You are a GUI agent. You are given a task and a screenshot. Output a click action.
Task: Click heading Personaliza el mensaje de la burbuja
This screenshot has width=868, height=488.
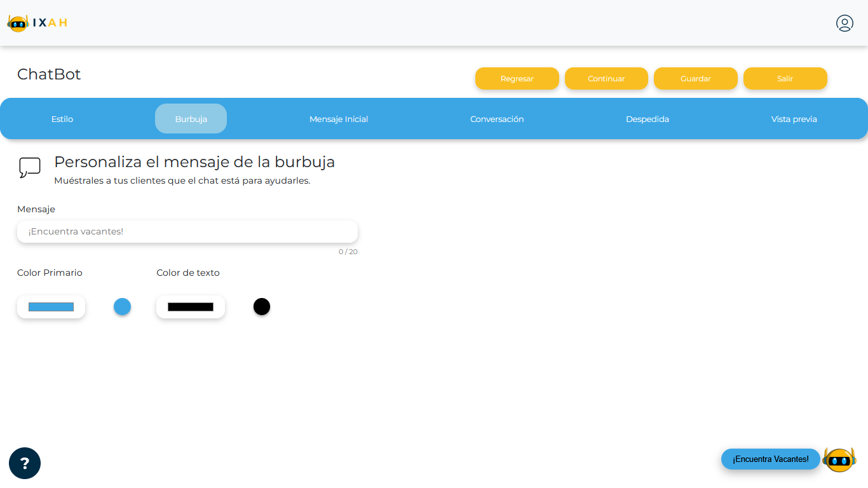tap(194, 162)
